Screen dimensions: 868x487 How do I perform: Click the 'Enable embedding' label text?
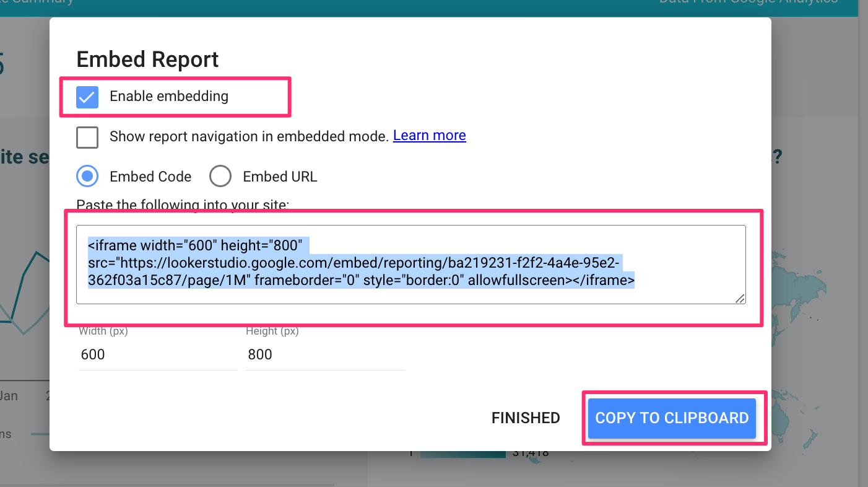click(x=169, y=97)
